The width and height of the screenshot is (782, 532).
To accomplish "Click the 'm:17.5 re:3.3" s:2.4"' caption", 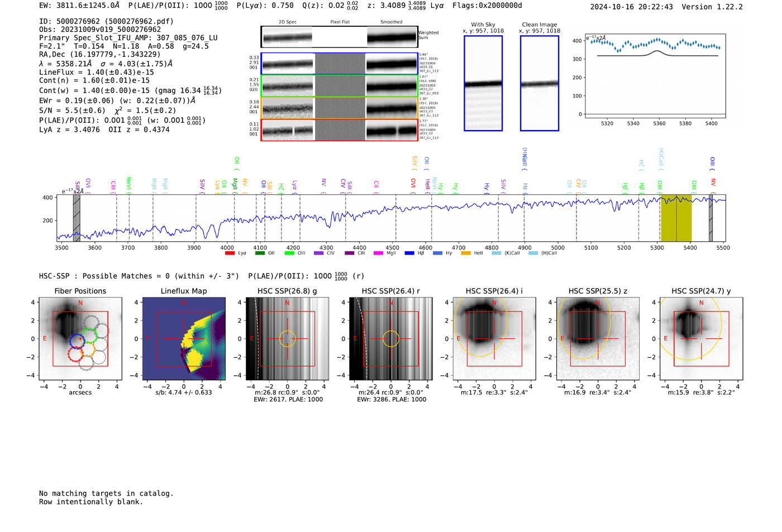I will pos(494,392).
